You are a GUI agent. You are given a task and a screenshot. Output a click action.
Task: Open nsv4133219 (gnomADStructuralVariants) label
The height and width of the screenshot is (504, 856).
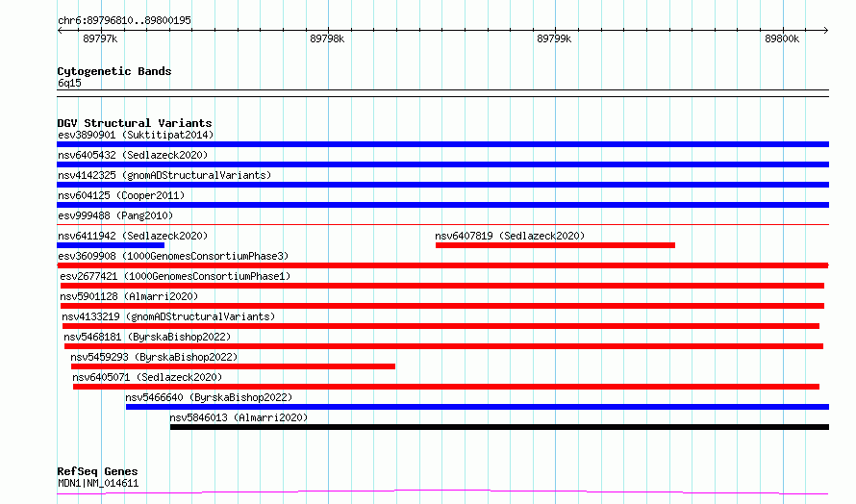tap(168, 316)
